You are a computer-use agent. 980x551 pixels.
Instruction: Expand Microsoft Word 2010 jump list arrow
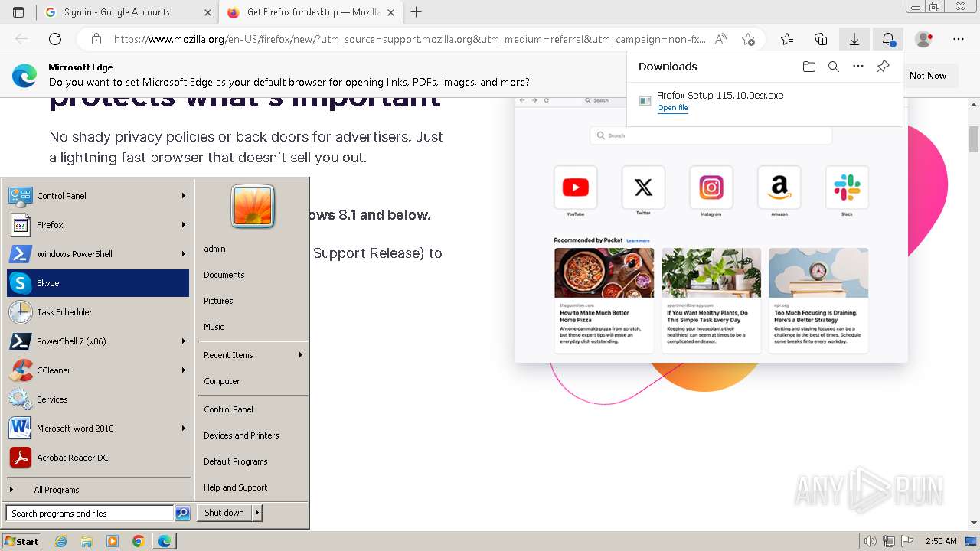point(184,429)
